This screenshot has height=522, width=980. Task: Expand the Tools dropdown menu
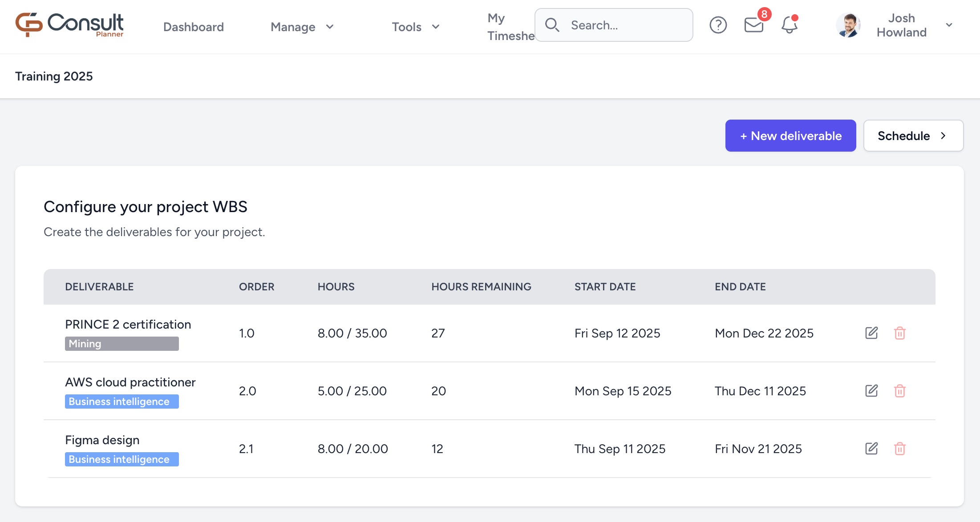point(415,27)
